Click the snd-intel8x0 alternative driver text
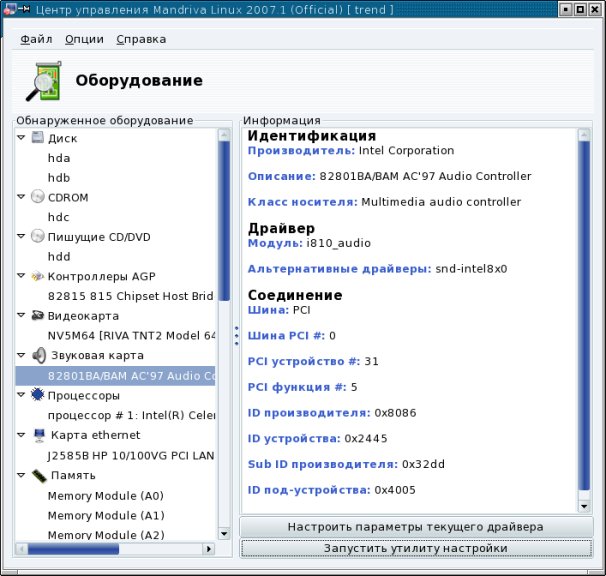This screenshot has width=606, height=576. tap(471, 269)
